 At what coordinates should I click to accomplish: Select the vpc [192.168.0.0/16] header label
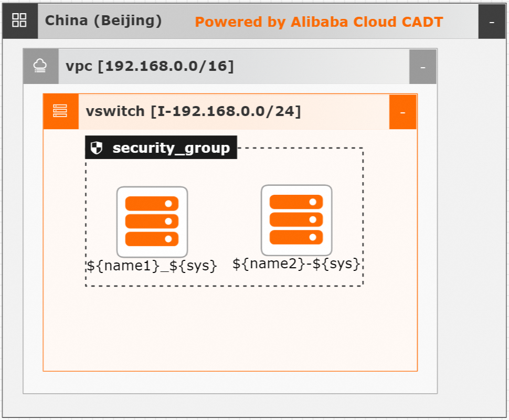(150, 66)
